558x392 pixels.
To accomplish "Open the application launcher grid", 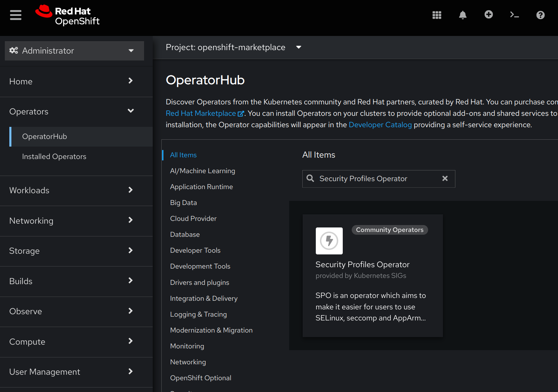I will click(437, 15).
